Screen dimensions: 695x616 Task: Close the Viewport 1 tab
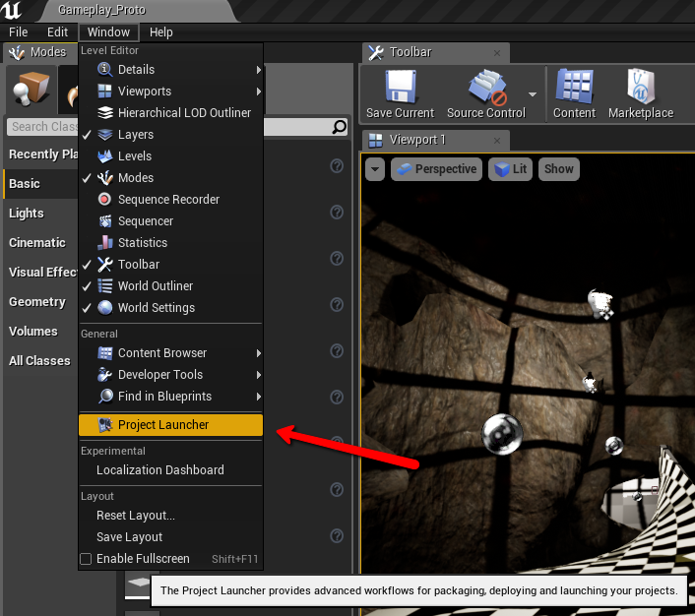point(497,141)
